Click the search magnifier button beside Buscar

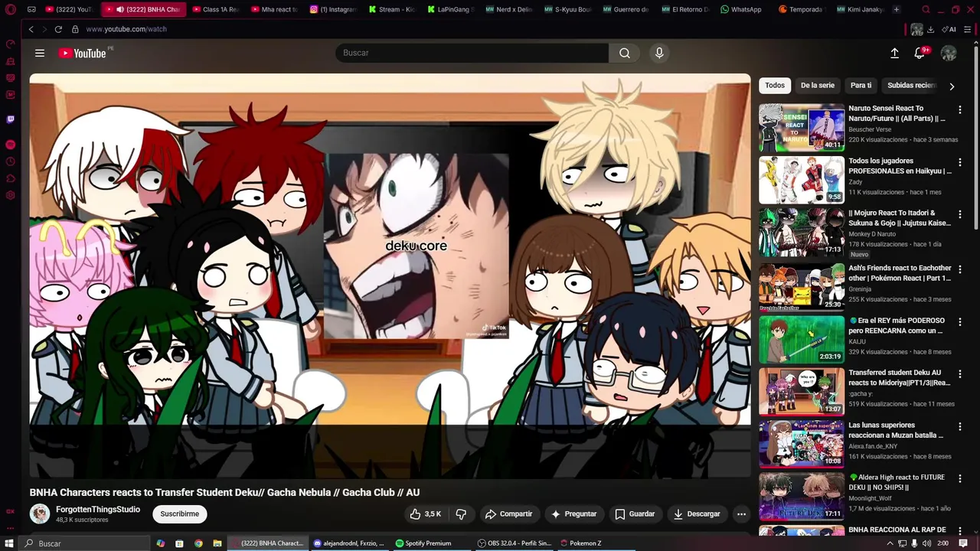[625, 53]
